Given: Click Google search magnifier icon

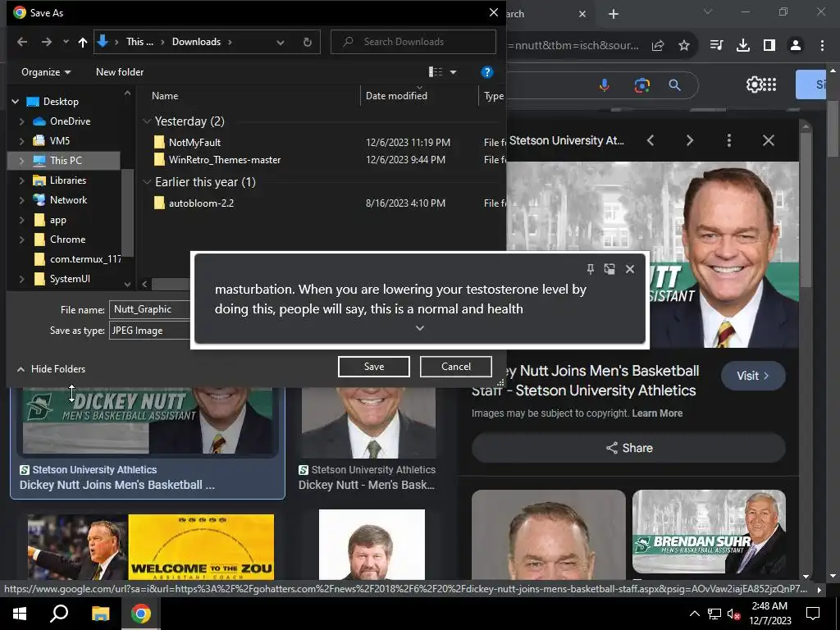Looking at the screenshot, I should coord(674,84).
